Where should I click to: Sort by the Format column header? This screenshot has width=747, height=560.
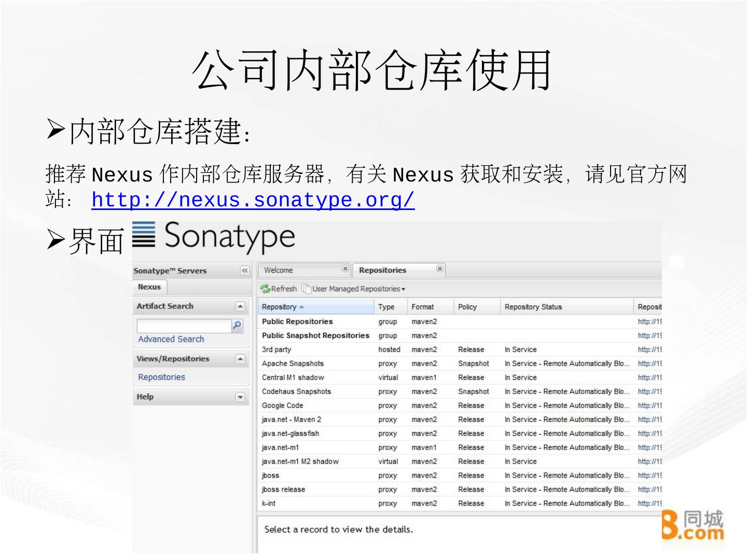(431, 307)
